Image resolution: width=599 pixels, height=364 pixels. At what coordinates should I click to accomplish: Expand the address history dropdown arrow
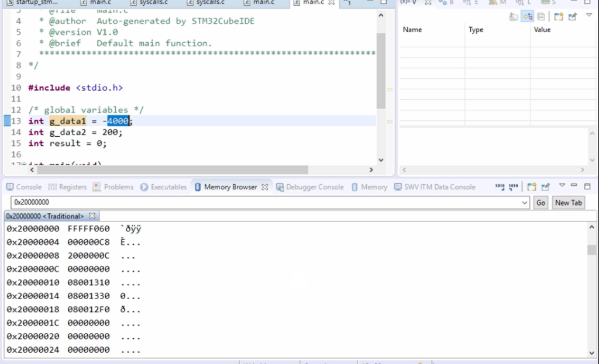pos(525,203)
